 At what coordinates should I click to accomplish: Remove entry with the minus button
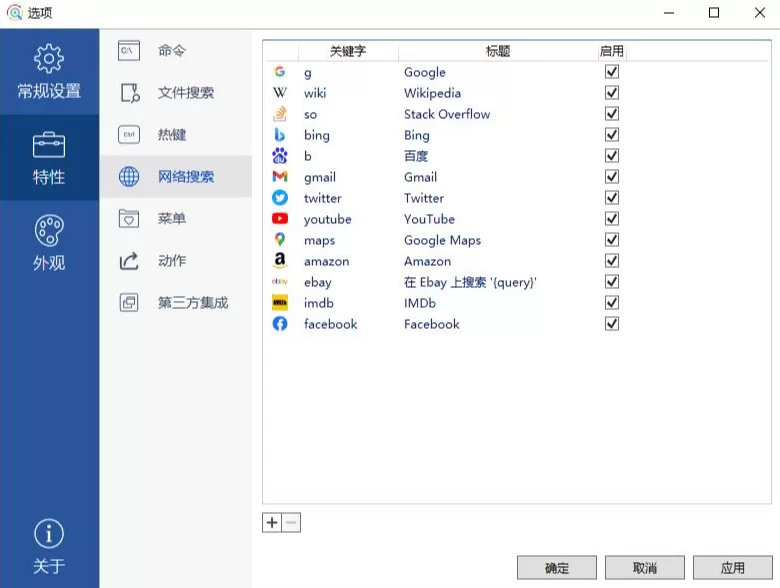pos(292,522)
